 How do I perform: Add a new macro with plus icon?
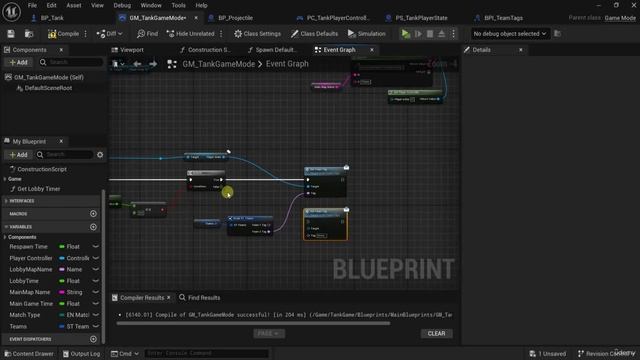(x=93, y=214)
